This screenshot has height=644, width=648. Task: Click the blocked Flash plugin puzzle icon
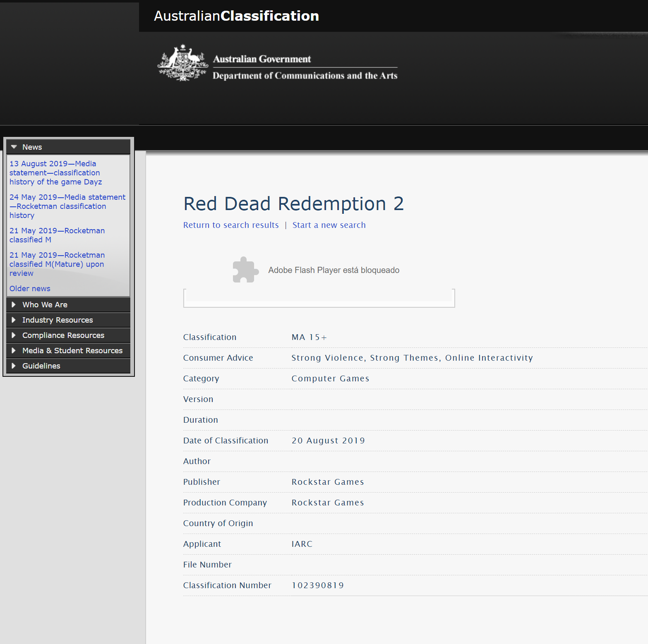pos(245,270)
